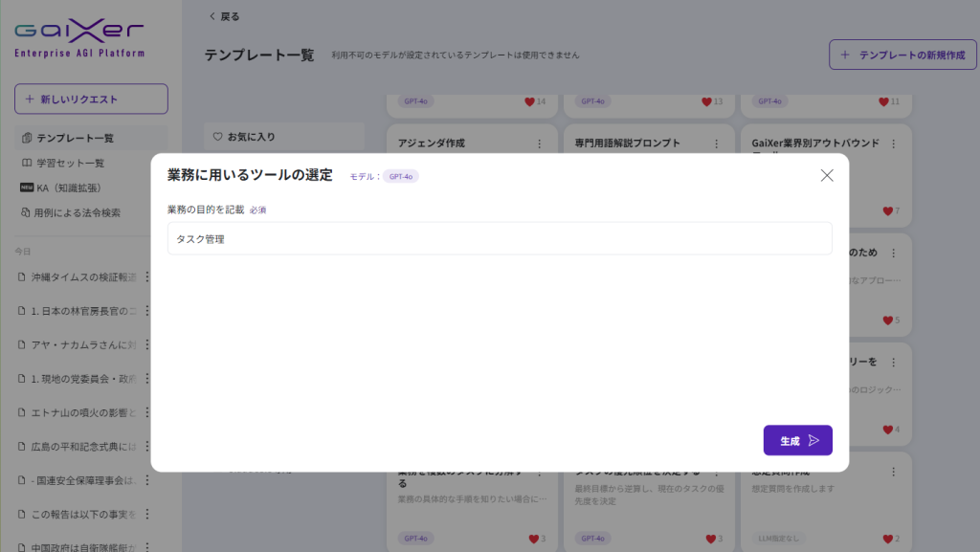980x552 pixels.
Task: Open history item 沖縄タイムスの検証報道
Action: click(83, 277)
